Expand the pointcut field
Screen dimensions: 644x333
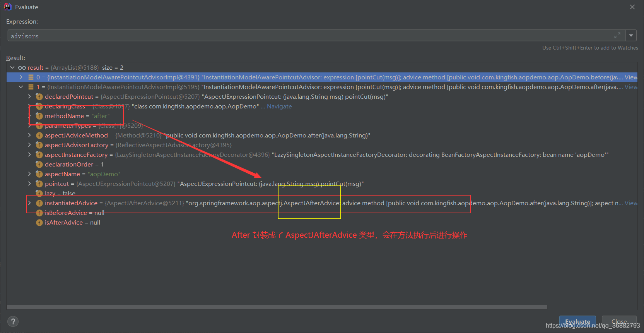pos(30,184)
